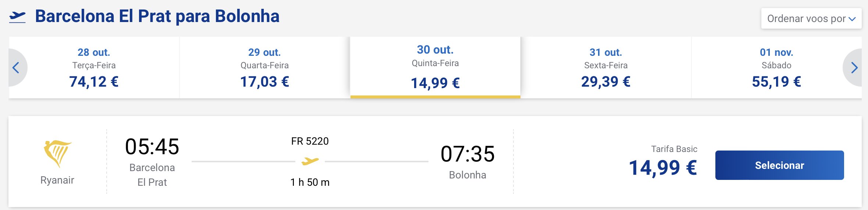Select the 31 out. Sexta-Feira date tab
The height and width of the screenshot is (210, 868).
pos(606,67)
